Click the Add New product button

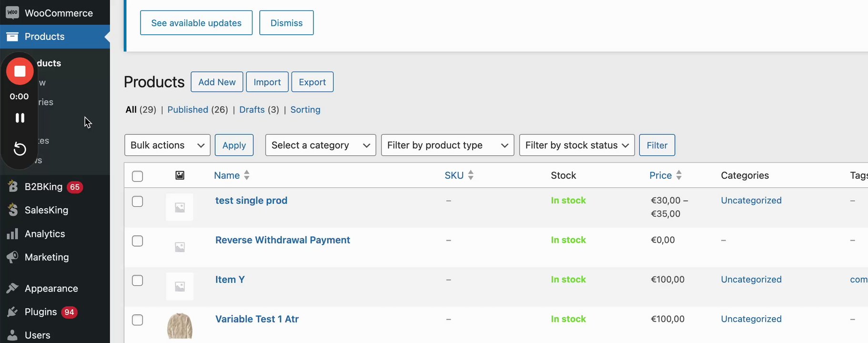[217, 82]
